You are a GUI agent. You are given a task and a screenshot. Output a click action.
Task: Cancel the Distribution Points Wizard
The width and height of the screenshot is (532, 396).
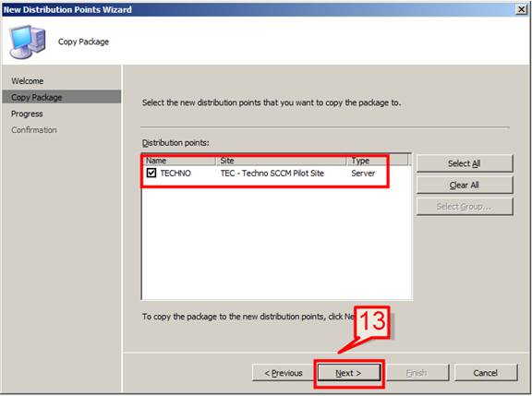[486, 373]
